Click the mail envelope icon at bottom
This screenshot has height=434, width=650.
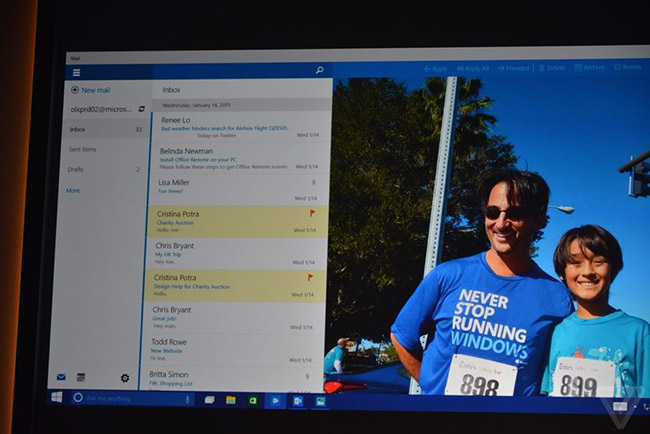tap(61, 377)
